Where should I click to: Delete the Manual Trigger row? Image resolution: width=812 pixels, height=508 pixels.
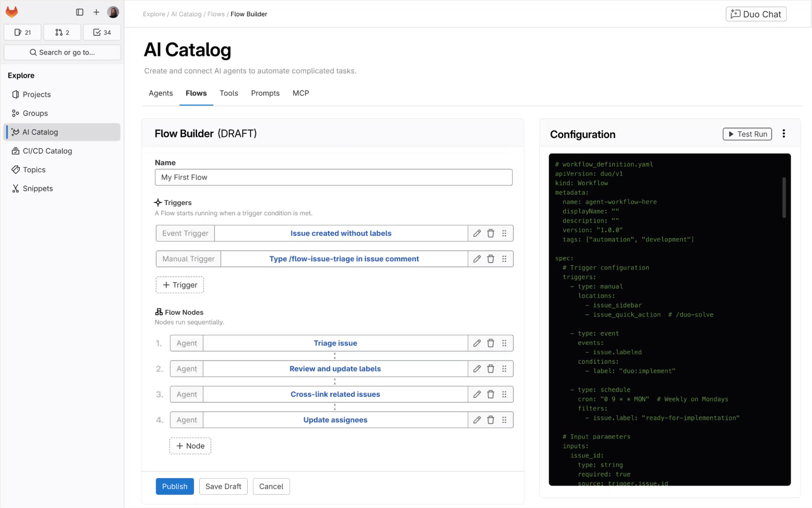click(491, 259)
